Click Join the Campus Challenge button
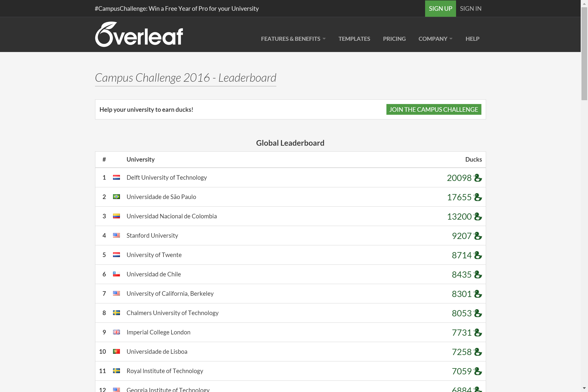 pyautogui.click(x=433, y=110)
